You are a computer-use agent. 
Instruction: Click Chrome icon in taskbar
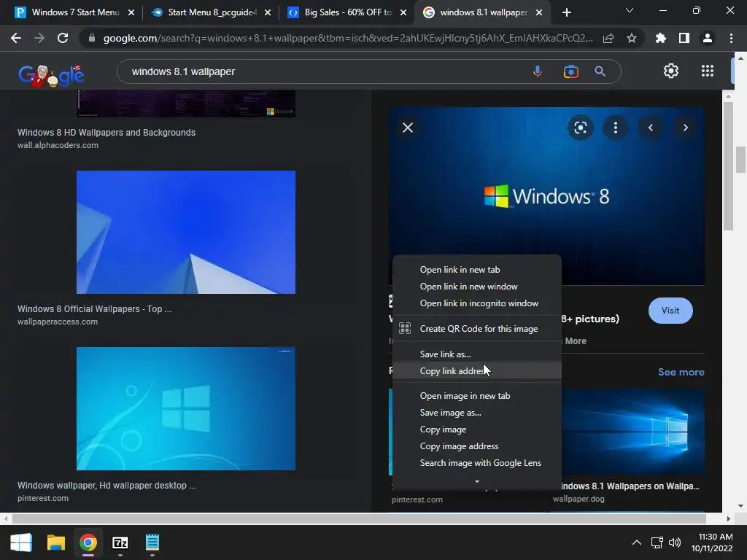(88, 542)
